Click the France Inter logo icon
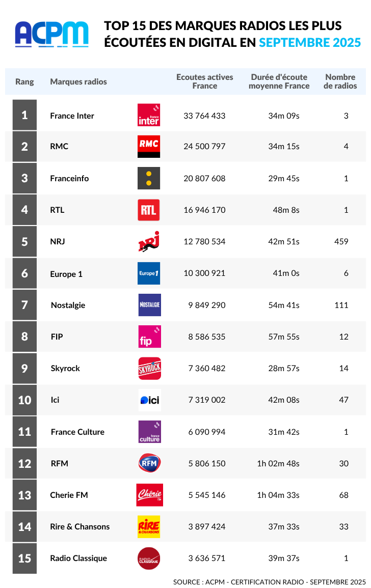371x588 pixels. (149, 115)
